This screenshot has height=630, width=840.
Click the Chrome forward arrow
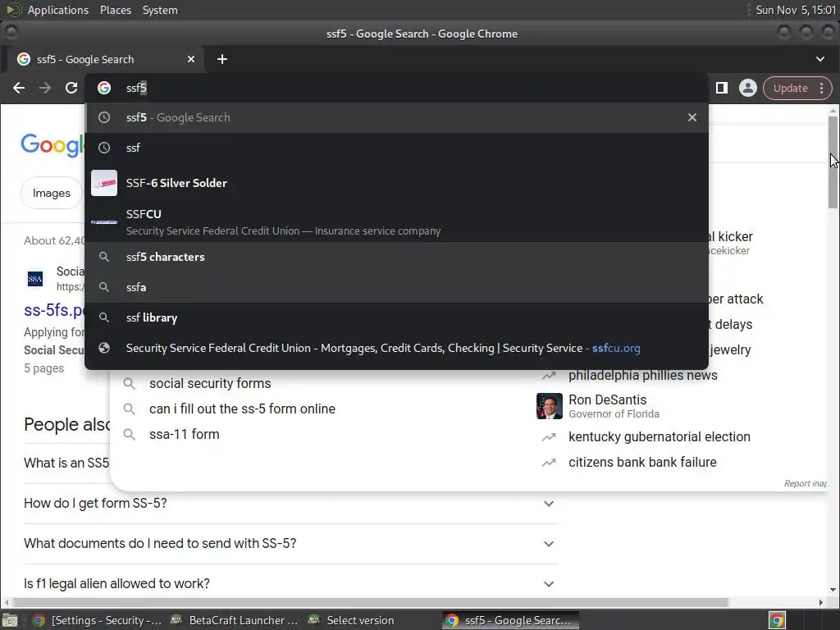[45, 88]
